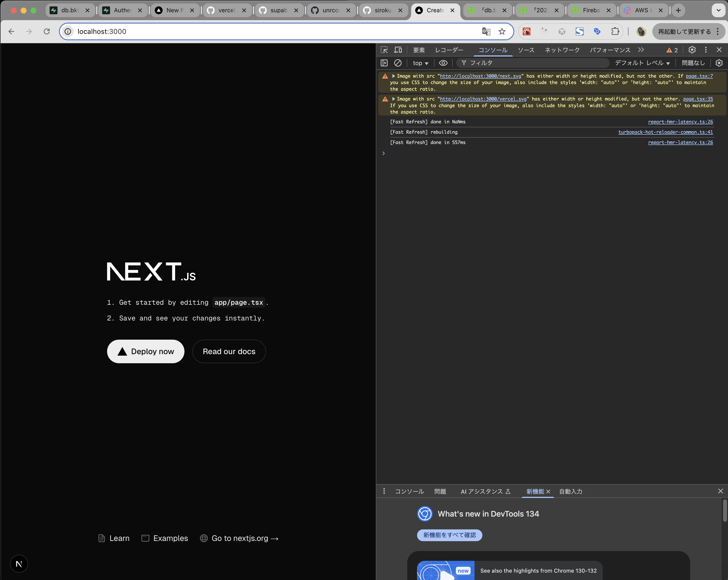Click the blue tag extension icon

(x=597, y=31)
